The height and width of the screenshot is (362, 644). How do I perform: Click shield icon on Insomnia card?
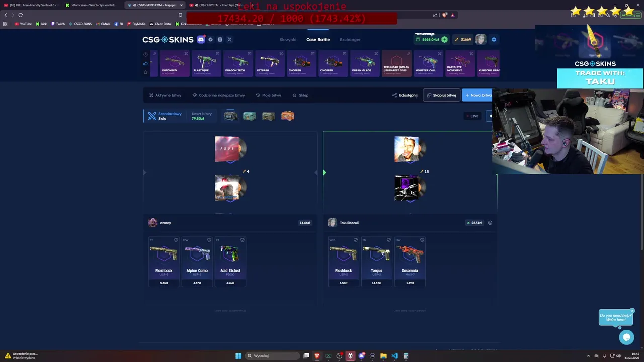click(x=422, y=240)
